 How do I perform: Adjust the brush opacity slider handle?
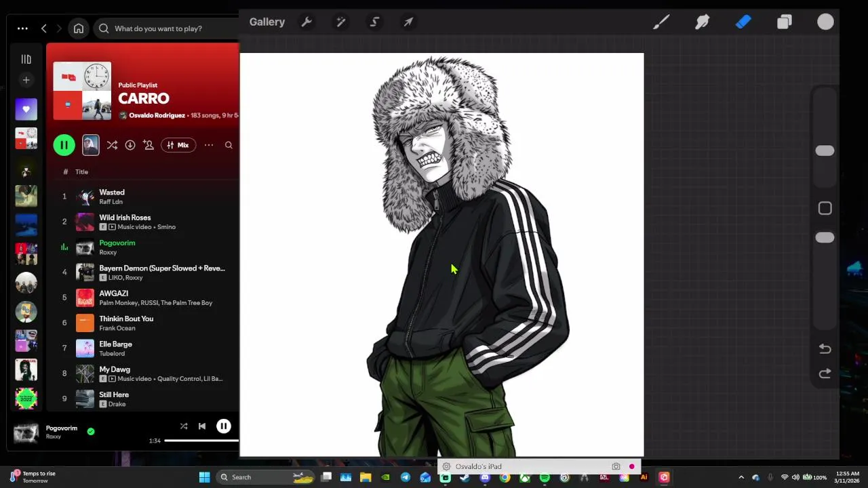pos(825,237)
